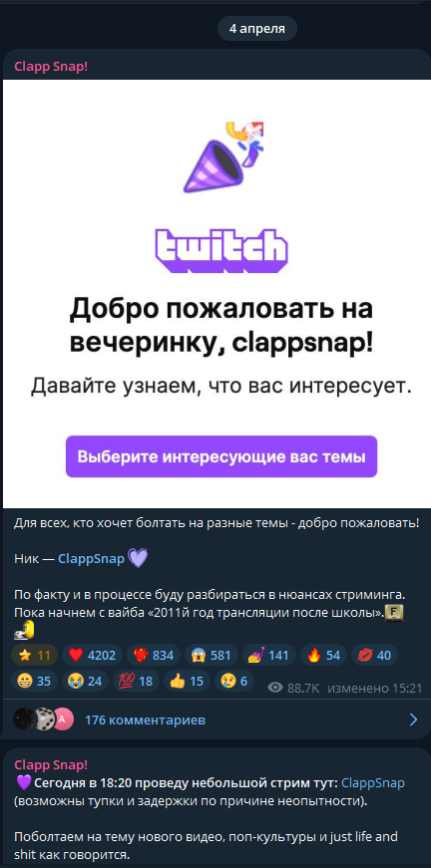This screenshot has height=868, width=431.
Task: Add the crying face reaction 24
Action: [85, 681]
